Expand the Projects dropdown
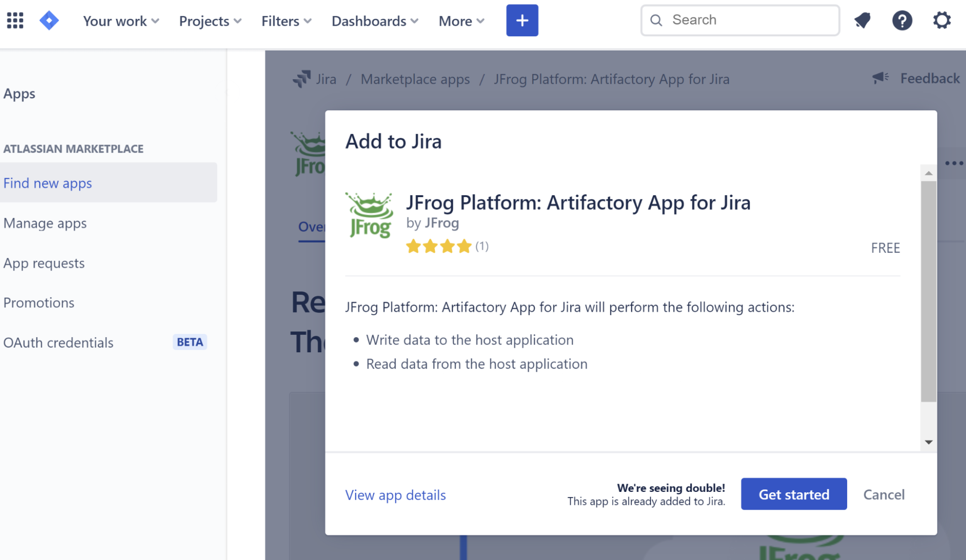This screenshot has height=560, width=966. [x=210, y=21]
